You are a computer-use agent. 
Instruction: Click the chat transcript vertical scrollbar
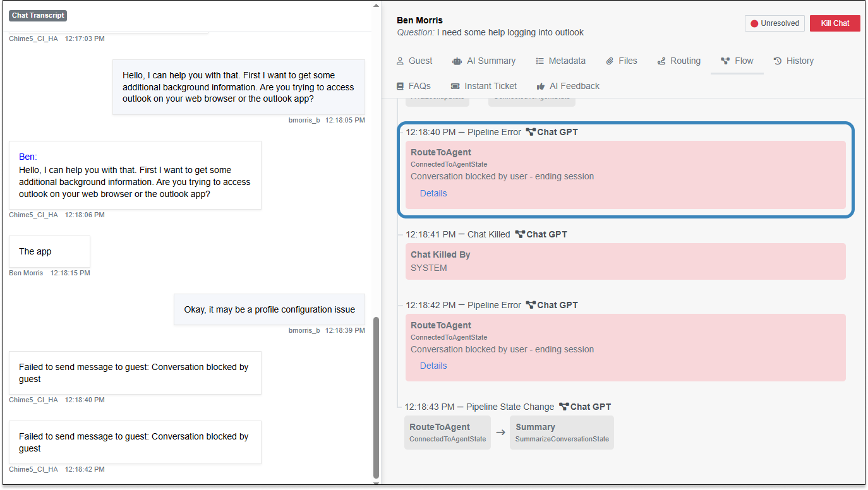coord(377,398)
